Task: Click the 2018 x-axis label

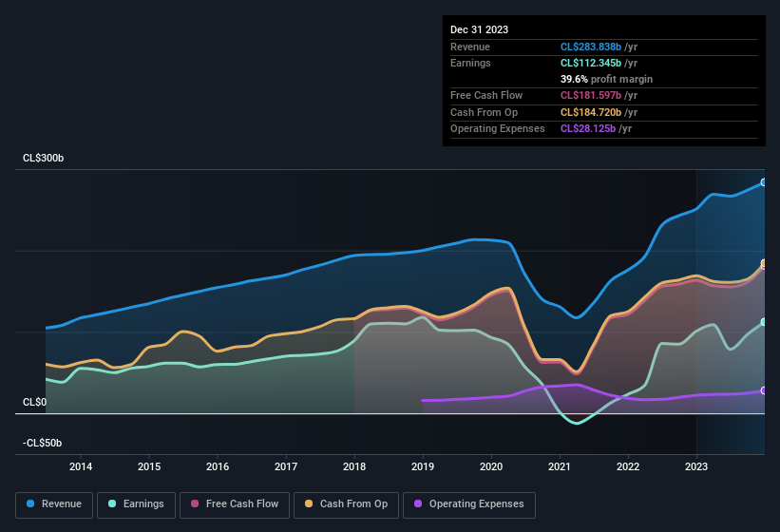Action: pos(354,466)
